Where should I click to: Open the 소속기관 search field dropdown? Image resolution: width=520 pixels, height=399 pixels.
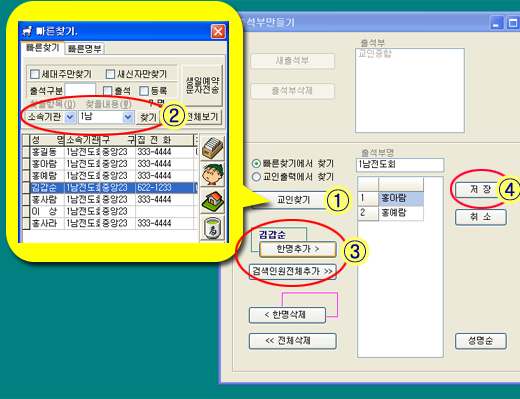pyautogui.click(x=70, y=117)
